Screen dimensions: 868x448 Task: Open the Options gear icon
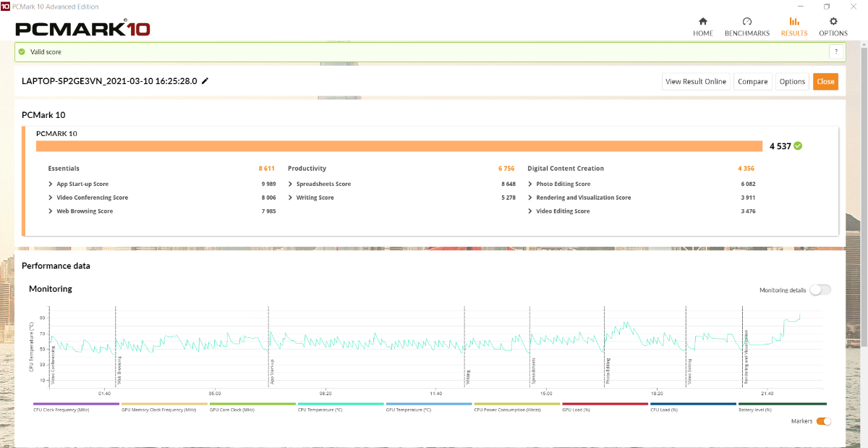pos(833,22)
